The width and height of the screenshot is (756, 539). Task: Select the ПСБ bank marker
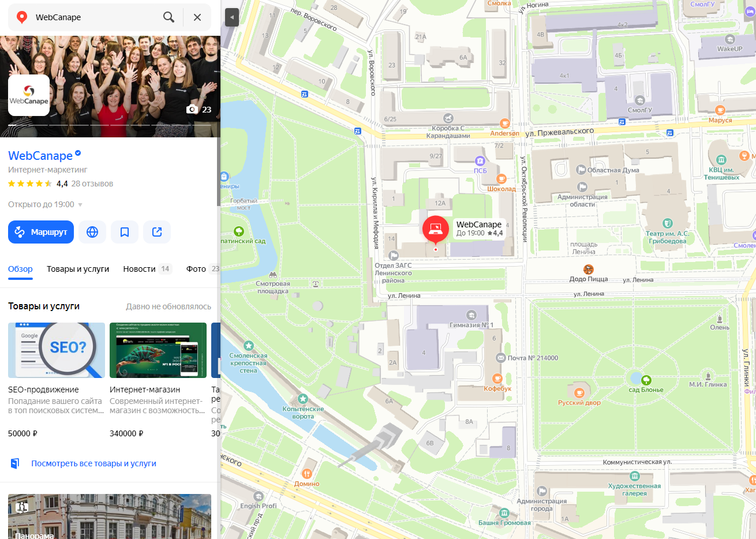[480, 160]
